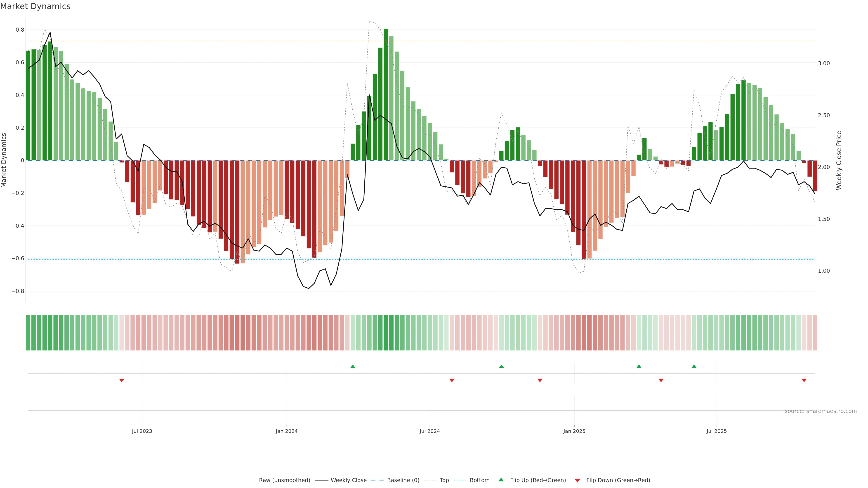Click the Weekly Close Price axis title

point(839,160)
